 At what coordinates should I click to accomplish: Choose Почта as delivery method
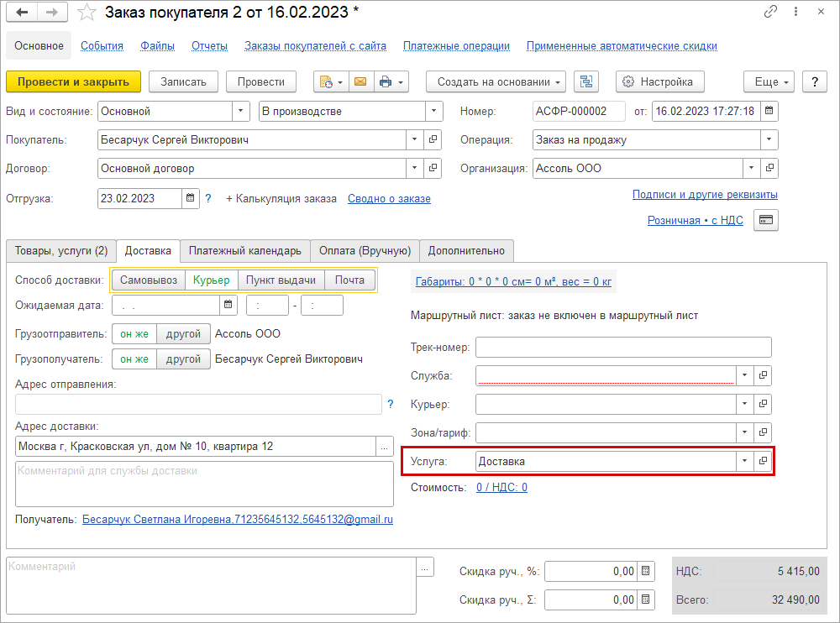pos(349,280)
